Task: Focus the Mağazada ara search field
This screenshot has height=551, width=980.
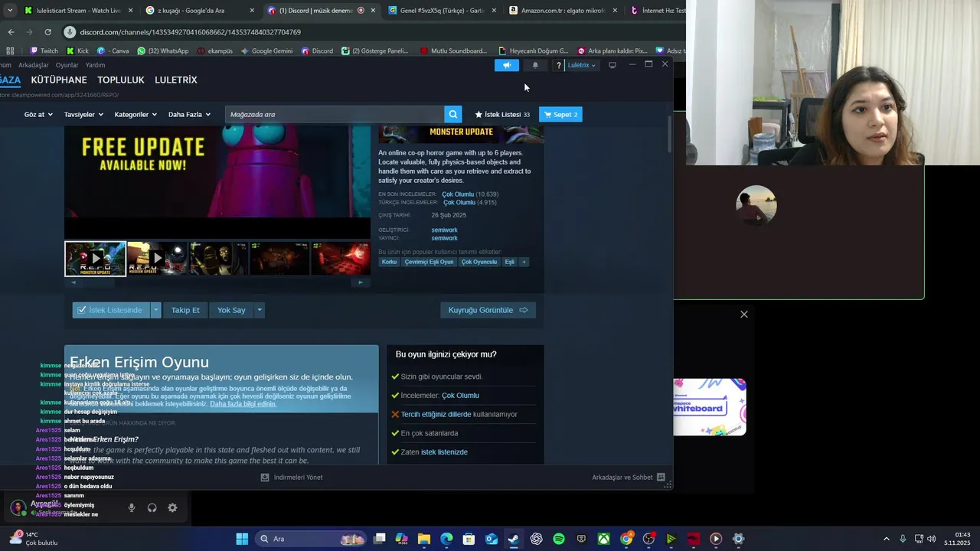Action: click(x=335, y=114)
